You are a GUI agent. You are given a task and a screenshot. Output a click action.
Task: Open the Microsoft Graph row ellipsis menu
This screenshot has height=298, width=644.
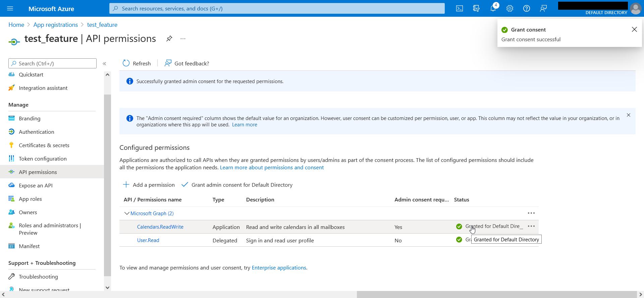pos(531,213)
